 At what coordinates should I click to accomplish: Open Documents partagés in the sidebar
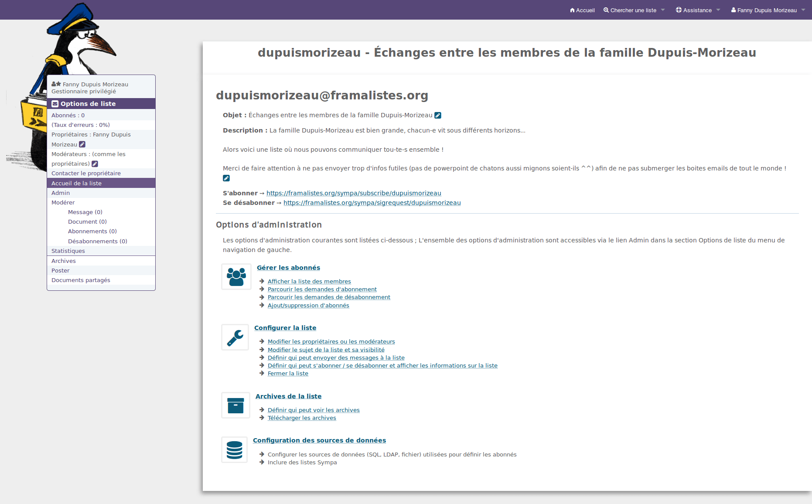(81, 280)
